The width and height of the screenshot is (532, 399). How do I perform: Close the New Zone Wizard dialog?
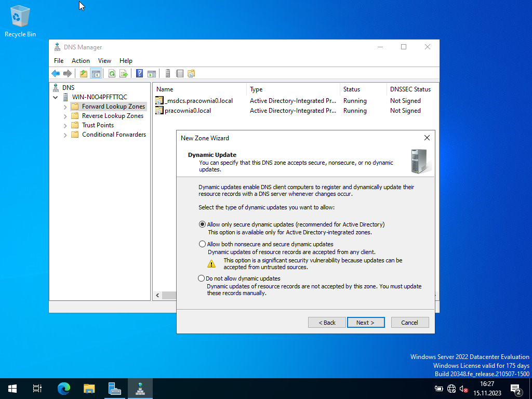coord(427,137)
